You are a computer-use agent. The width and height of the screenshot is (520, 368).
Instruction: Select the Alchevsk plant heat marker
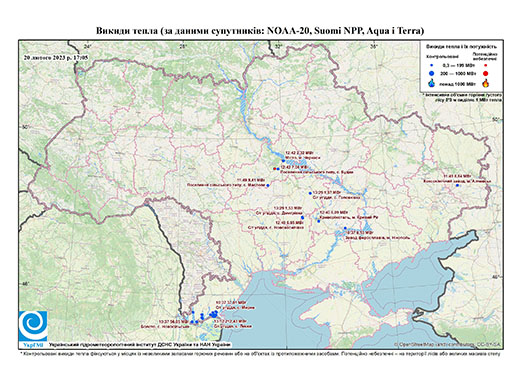click(x=457, y=185)
